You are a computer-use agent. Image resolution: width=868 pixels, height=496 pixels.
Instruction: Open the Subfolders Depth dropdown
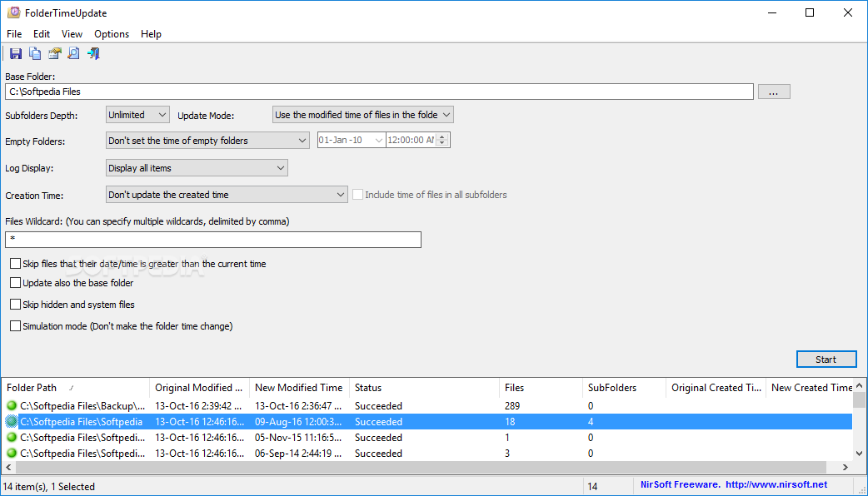coord(137,115)
